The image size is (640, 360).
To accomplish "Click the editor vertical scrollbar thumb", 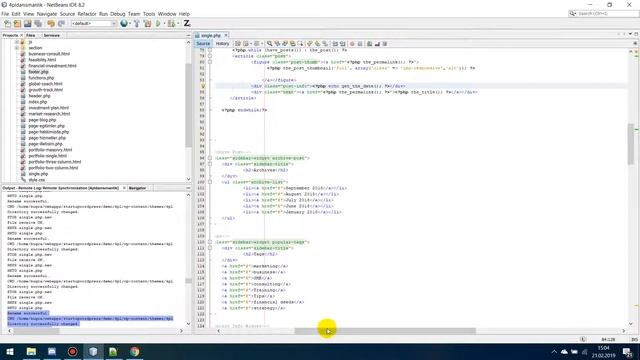I will [x=631, y=144].
